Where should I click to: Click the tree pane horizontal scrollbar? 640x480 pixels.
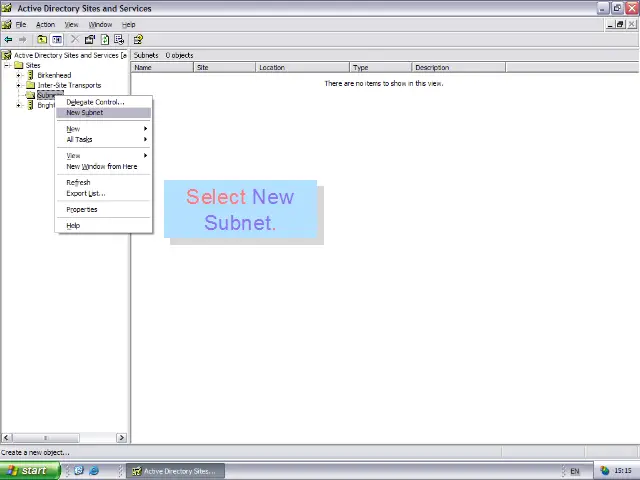pyautogui.click(x=64, y=438)
